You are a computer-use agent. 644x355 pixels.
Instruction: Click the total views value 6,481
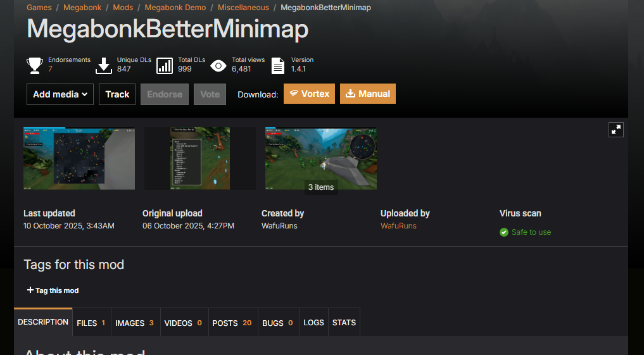(241, 69)
